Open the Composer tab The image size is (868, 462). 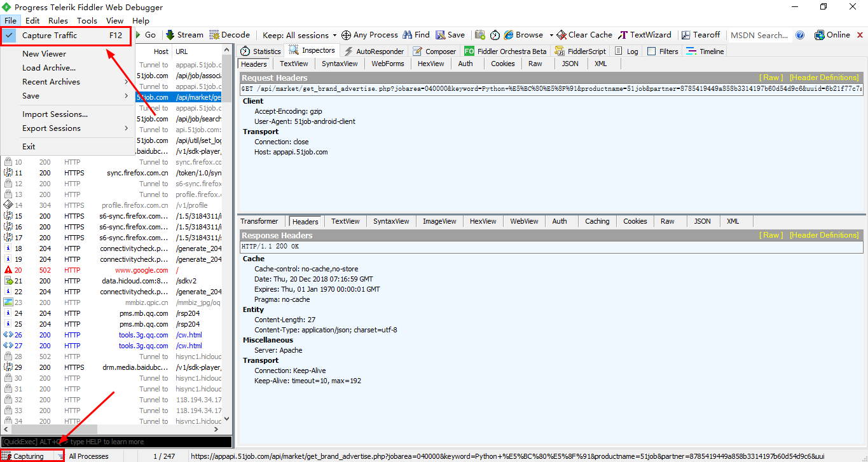(434, 51)
